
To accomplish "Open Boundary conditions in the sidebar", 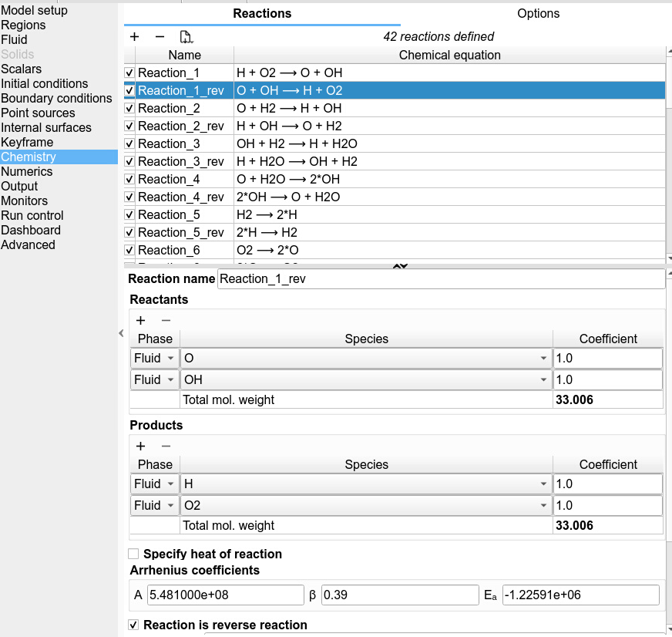I will point(56,98).
